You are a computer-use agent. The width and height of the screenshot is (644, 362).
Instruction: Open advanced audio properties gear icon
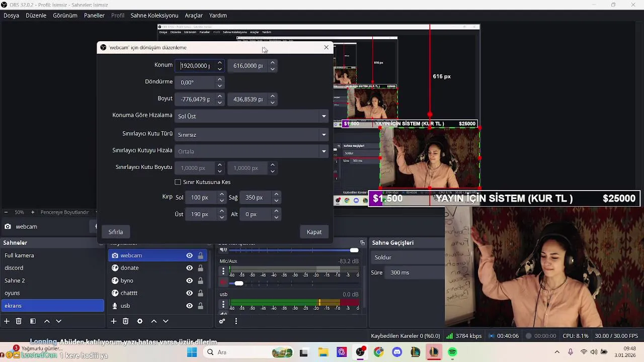point(222,321)
